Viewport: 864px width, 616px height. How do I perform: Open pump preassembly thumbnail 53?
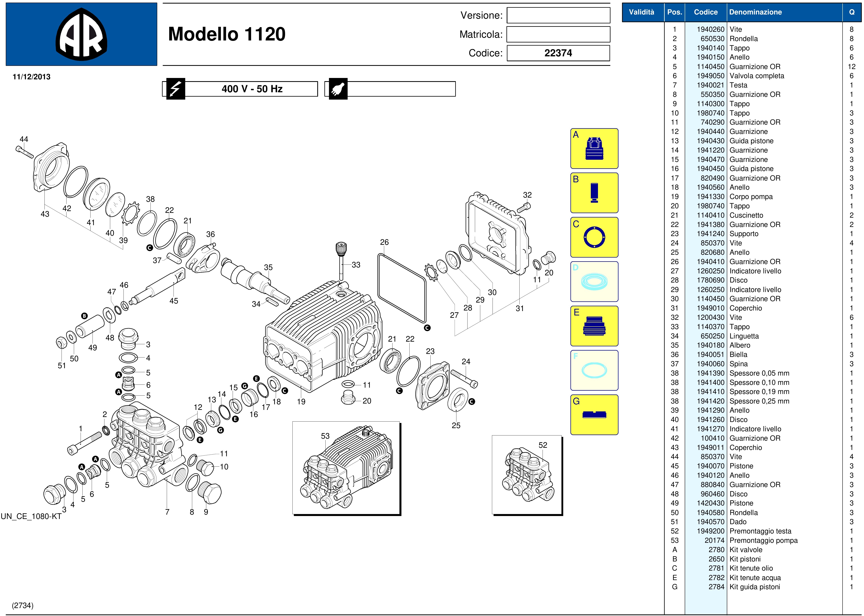tap(346, 468)
